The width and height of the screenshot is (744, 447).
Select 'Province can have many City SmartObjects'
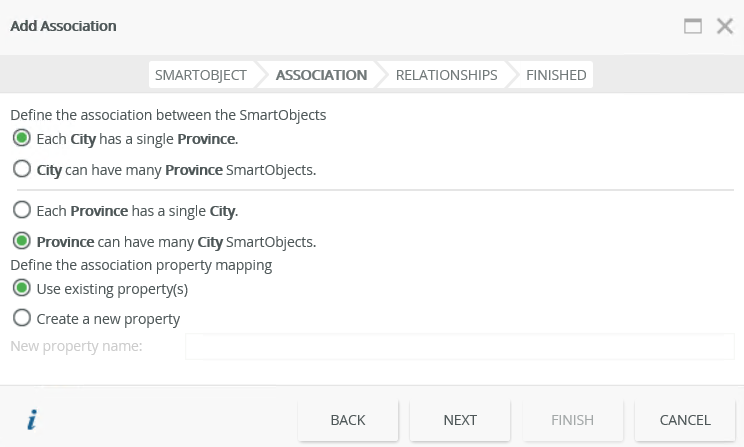(x=21, y=241)
